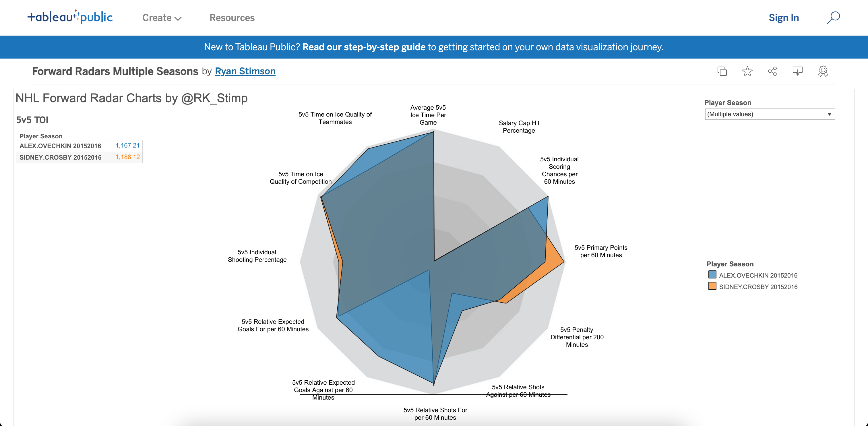868x426 pixels.
Task: Click the star/favorite icon for this viz
Action: pos(748,71)
